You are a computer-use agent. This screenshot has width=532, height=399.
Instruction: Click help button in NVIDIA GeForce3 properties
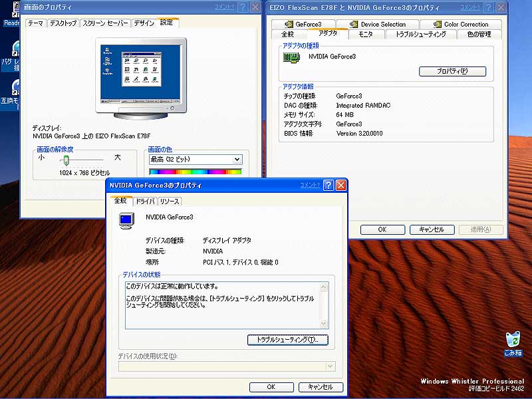point(328,186)
